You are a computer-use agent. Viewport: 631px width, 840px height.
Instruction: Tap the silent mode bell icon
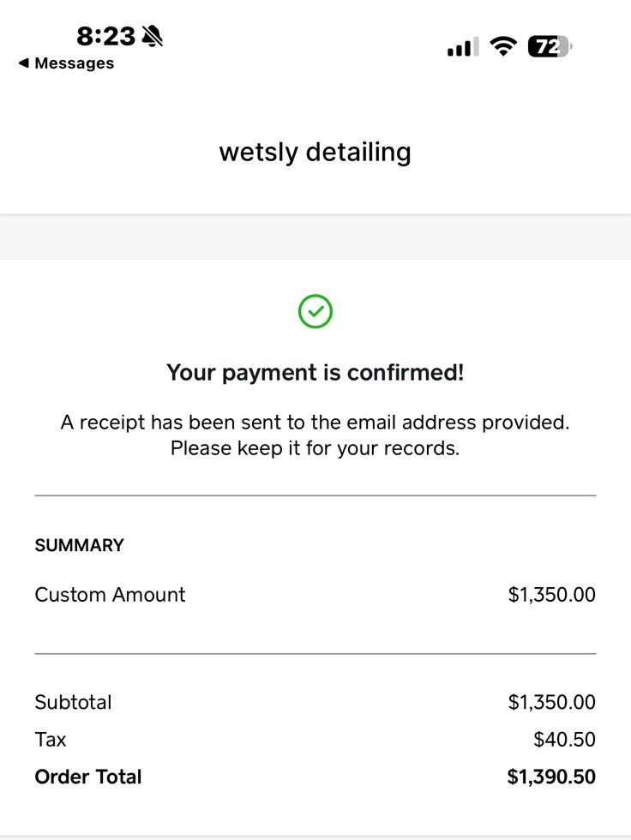click(153, 36)
